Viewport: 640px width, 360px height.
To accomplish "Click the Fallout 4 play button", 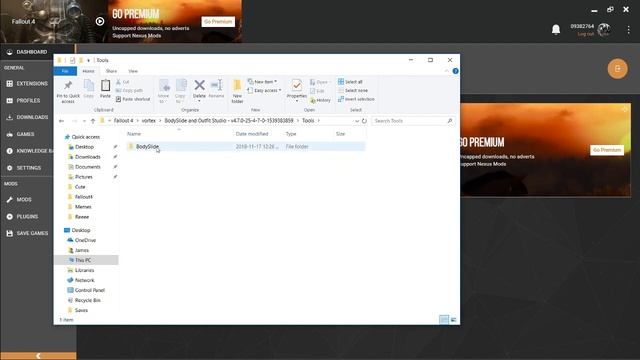I will coord(100,21).
